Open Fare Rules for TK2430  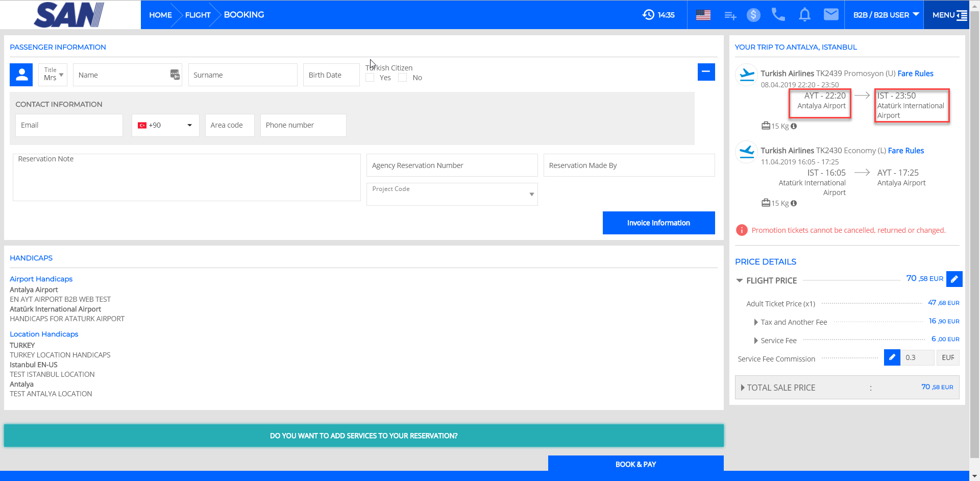tap(905, 151)
